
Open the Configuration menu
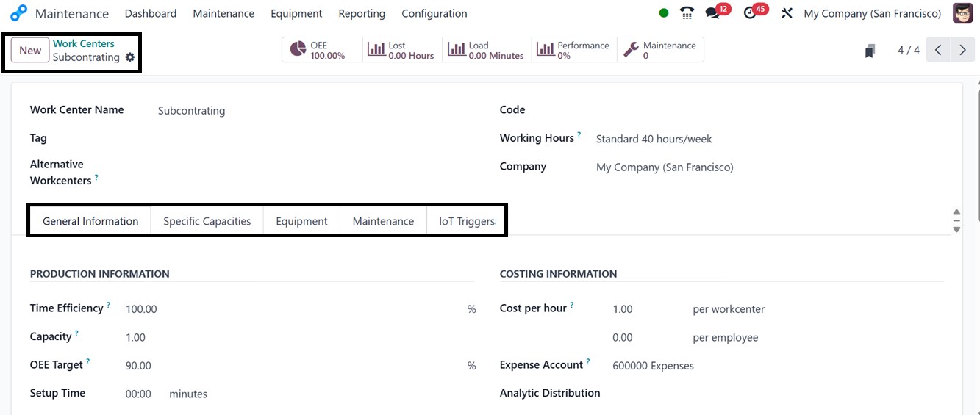tap(434, 13)
